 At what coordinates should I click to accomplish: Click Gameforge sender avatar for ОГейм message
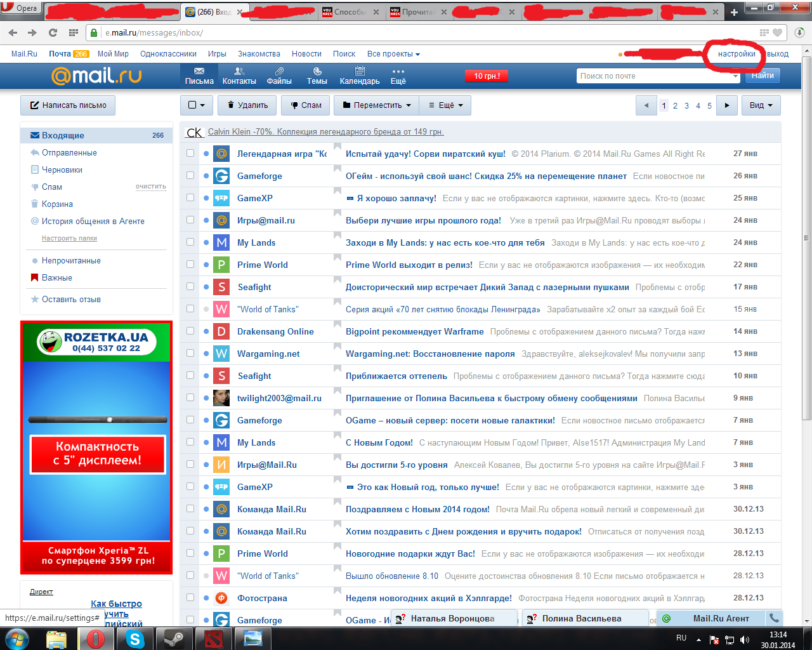click(221, 176)
